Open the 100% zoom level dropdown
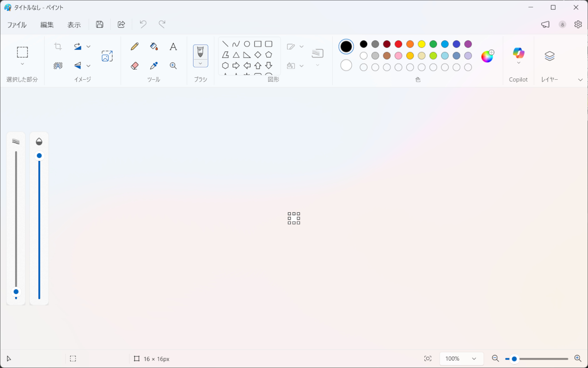The width and height of the screenshot is (588, 368). [462, 359]
